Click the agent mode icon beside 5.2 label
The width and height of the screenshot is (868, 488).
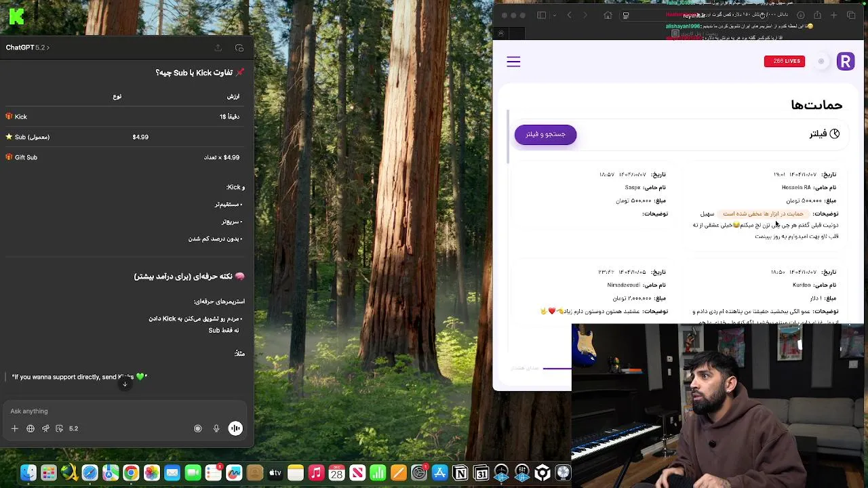[x=60, y=428]
